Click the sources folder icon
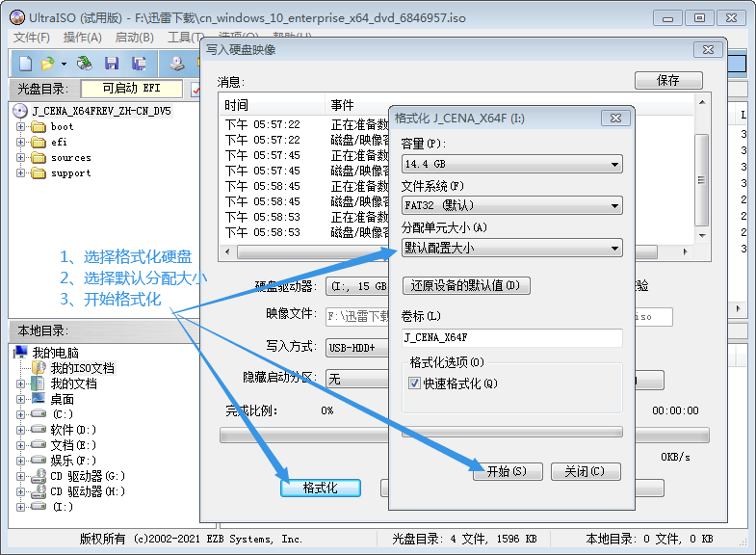This screenshot has height=555, width=756. pyautogui.click(x=39, y=158)
